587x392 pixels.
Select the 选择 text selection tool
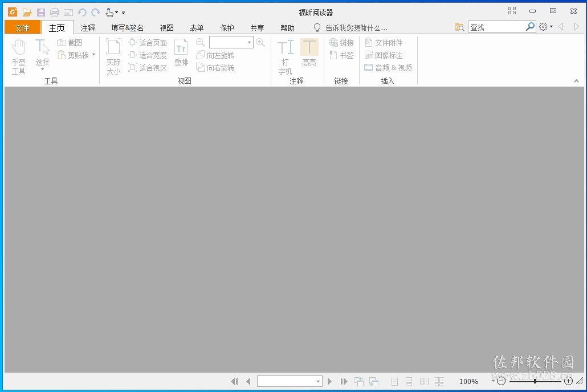click(42, 52)
